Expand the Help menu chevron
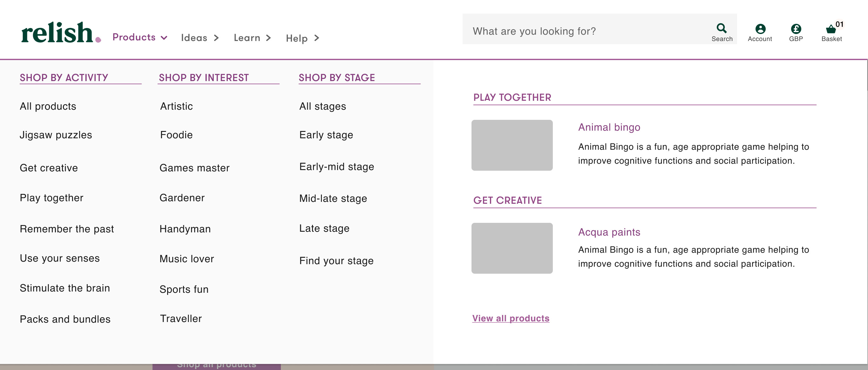 (x=316, y=38)
